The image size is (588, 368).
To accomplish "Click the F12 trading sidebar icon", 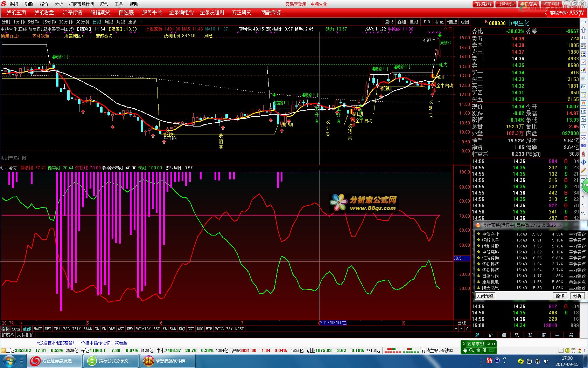I will click(x=583, y=111).
